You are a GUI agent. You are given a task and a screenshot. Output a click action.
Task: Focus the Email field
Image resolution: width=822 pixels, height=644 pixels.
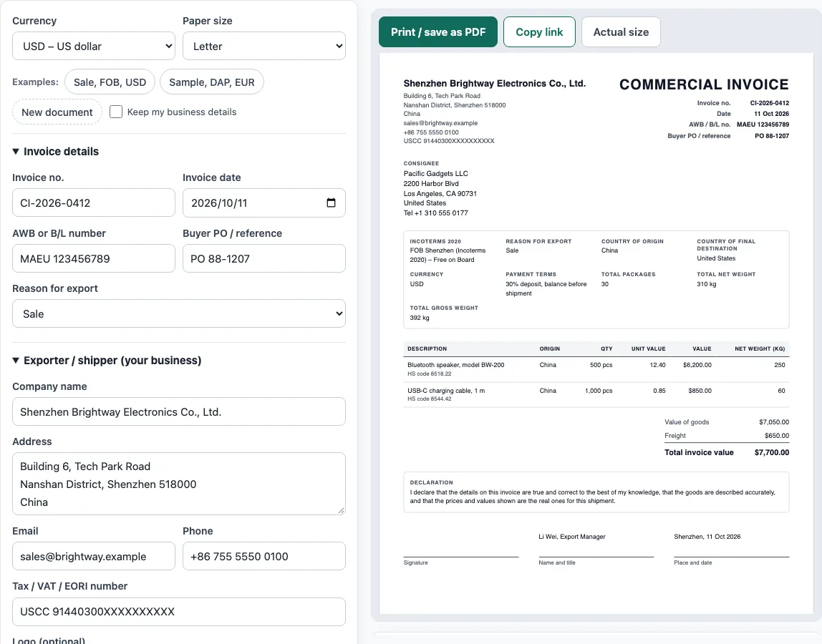click(x=94, y=557)
